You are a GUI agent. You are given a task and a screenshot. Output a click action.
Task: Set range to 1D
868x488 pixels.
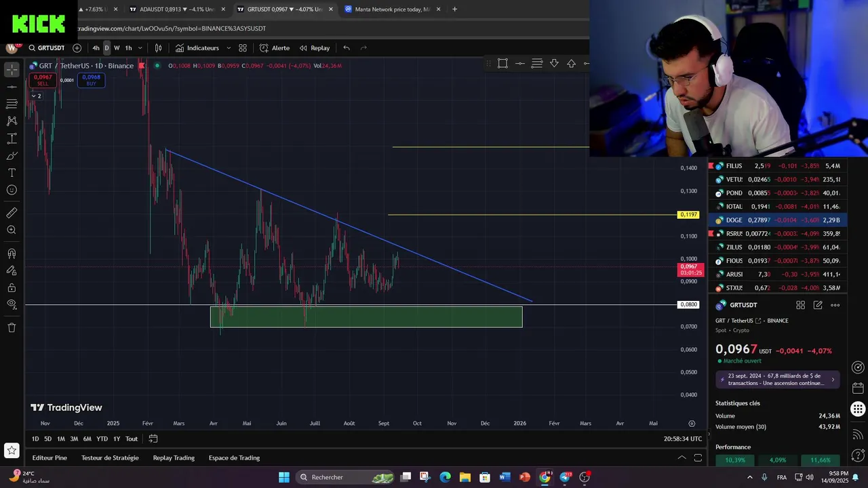tap(35, 439)
